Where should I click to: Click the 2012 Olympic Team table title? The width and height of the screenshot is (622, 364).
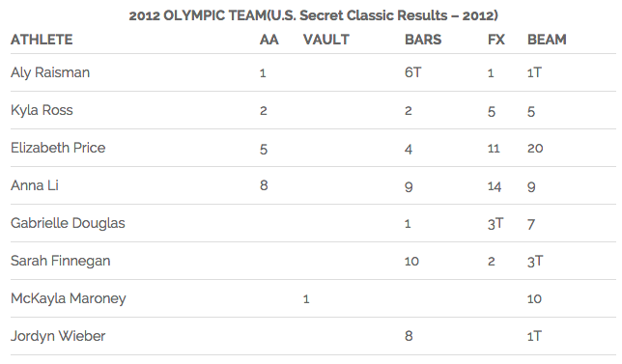(x=313, y=15)
